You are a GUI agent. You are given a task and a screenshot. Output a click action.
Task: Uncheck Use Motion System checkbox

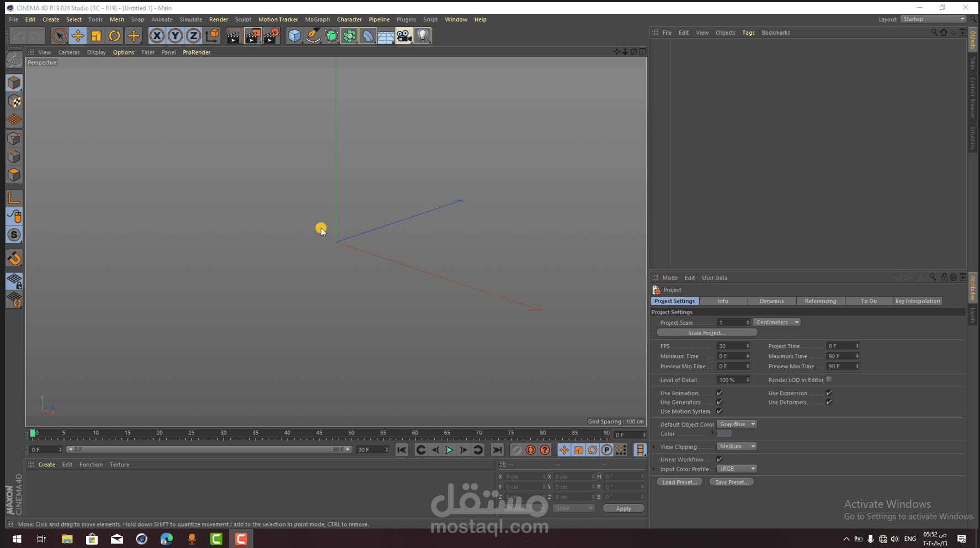point(720,411)
